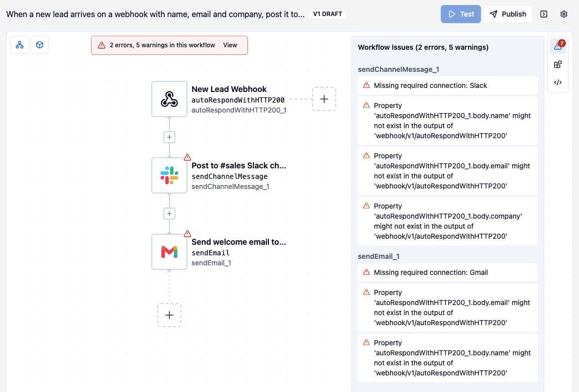The height and width of the screenshot is (392, 579).
Task: Select the Slack node icon
Action: [169, 175]
